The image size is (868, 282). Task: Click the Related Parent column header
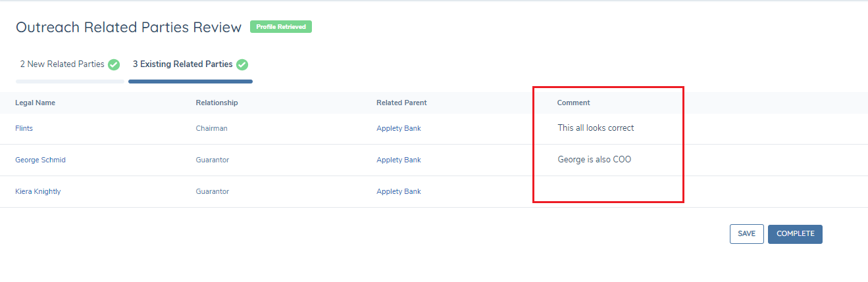point(401,103)
